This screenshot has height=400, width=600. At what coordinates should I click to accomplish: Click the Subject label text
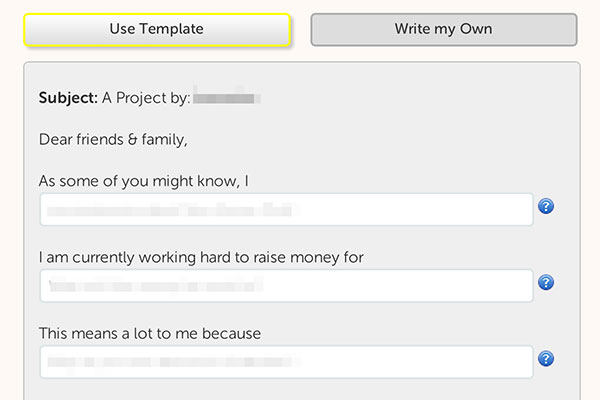coord(68,98)
